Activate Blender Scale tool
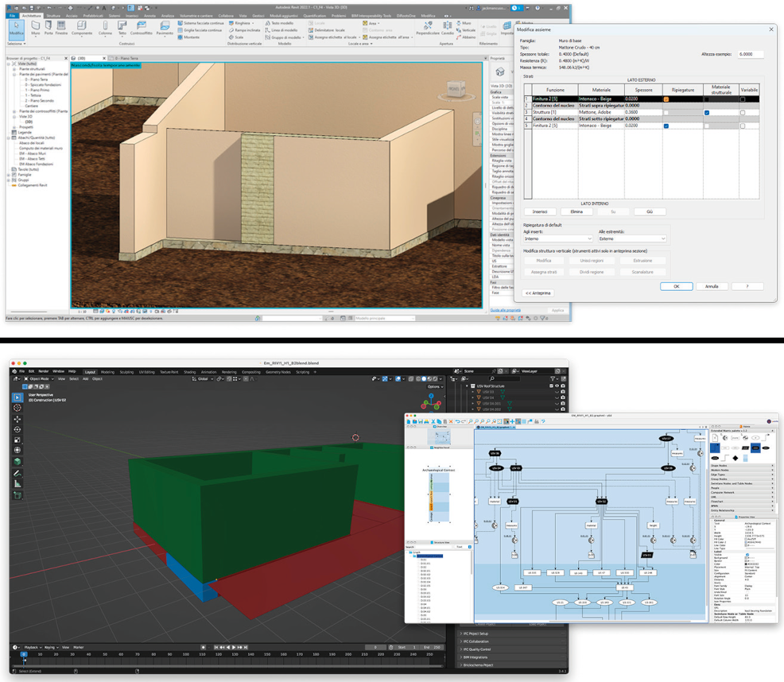This screenshot has width=784, height=682. (x=17, y=440)
